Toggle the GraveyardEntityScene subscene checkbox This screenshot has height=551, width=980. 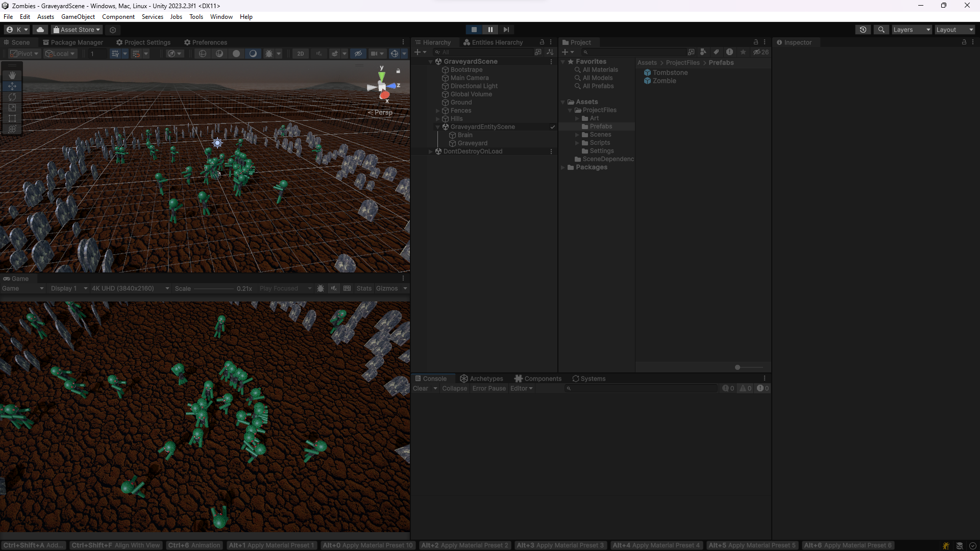coord(552,127)
